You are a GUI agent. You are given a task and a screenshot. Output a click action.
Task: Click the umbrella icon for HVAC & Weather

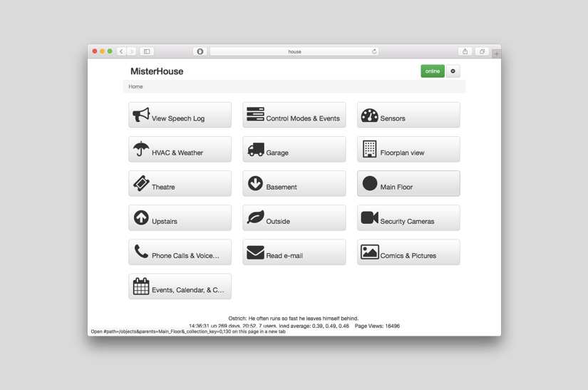tap(141, 149)
